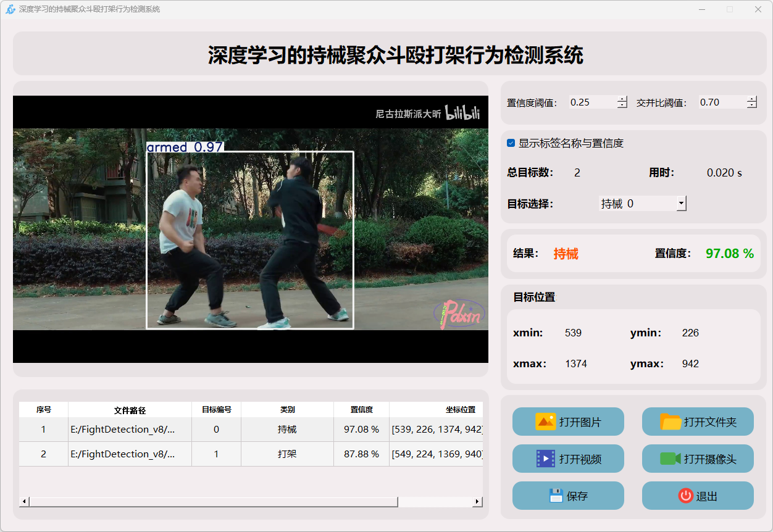Click the horizontal scrollbar thumb of table
The width and height of the screenshot is (773, 532).
pyautogui.click(x=213, y=502)
